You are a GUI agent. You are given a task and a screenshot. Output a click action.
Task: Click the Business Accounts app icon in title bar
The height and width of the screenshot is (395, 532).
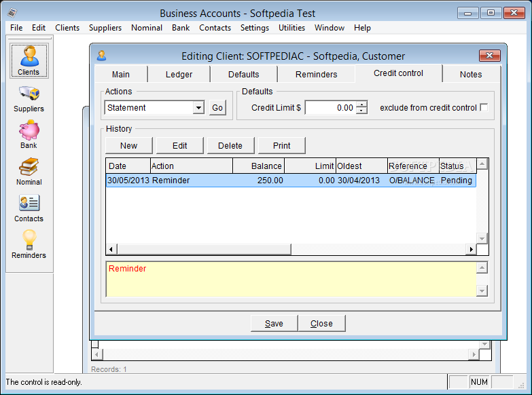pos(12,13)
